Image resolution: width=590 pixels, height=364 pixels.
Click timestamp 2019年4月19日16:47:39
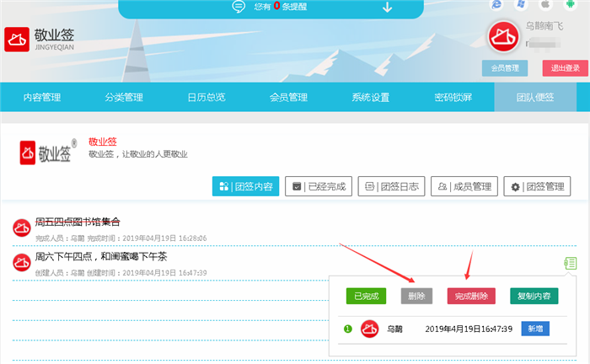click(469, 329)
